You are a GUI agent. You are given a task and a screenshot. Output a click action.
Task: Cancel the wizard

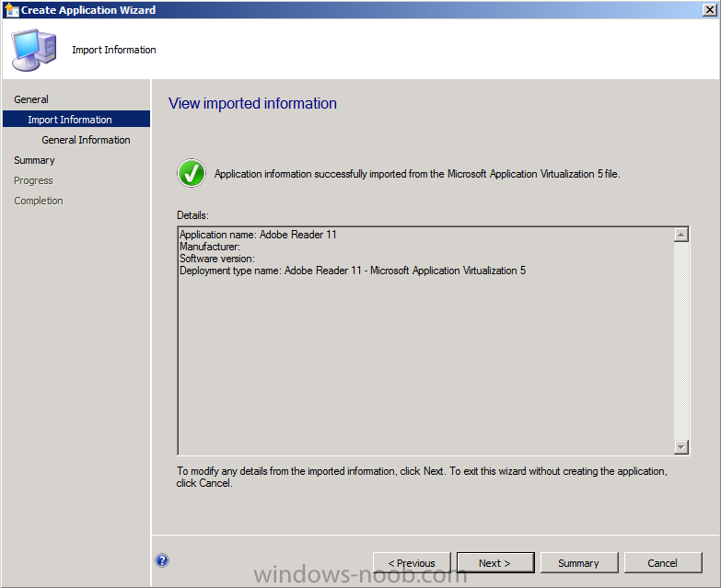click(x=663, y=563)
